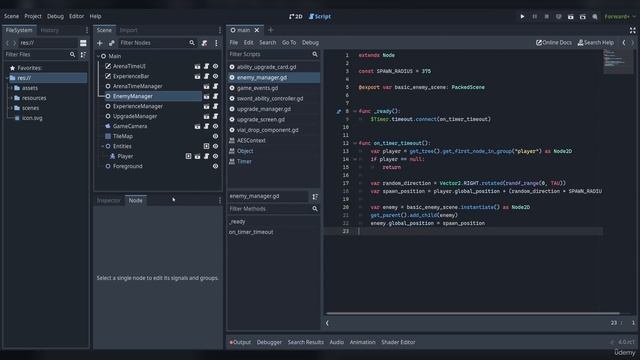This screenshot has height=360, width=640.
Task: Toggle visibility of ExperienceBar node
Action: 216,76
